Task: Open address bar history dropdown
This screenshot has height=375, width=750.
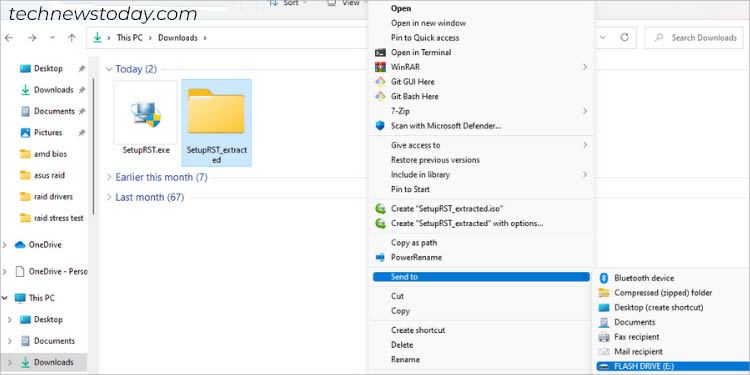Action: 603,37
